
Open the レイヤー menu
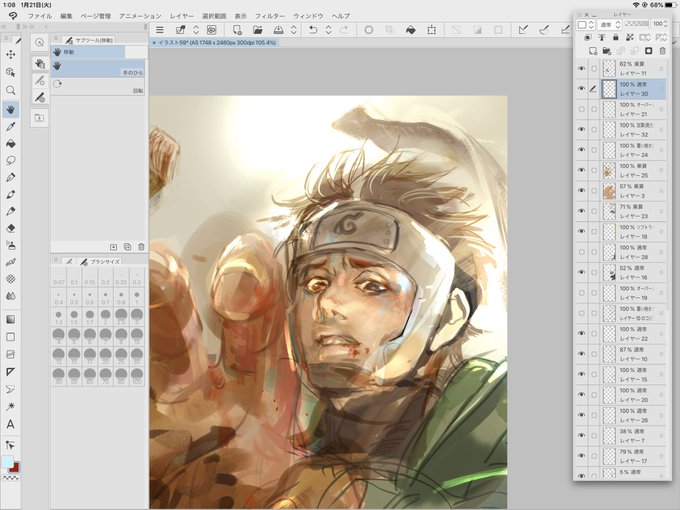click(182, 16)
